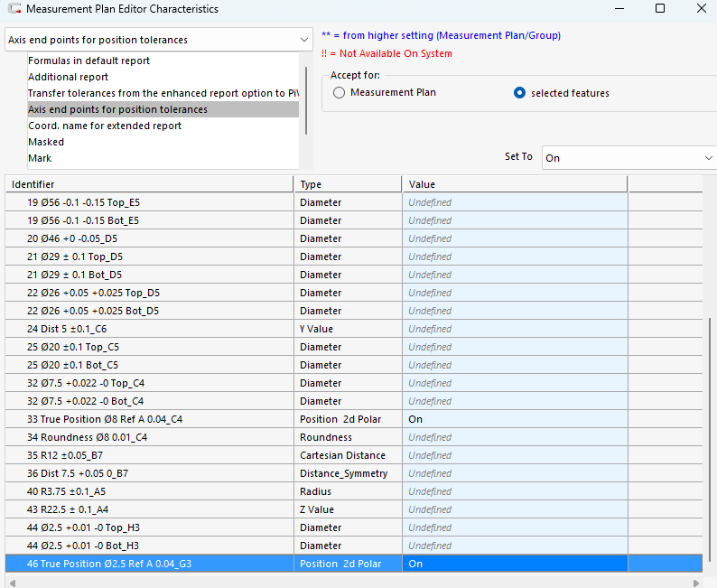Maximize the Measurement Plan Editor window
Viewport: 717px width, 588px height.
pyautogui.click(x=660, y=9)
